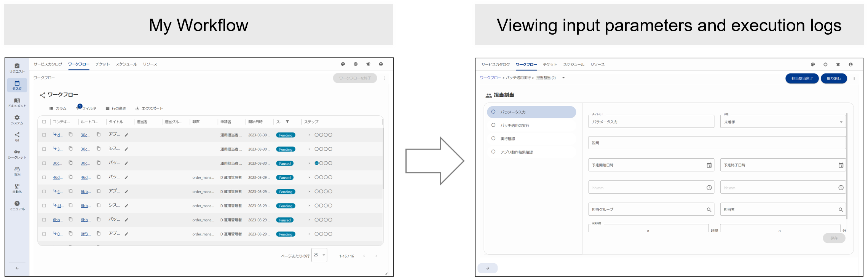868x277 pixels.
Task: Select the 実行確認 step
Action: 531,138
